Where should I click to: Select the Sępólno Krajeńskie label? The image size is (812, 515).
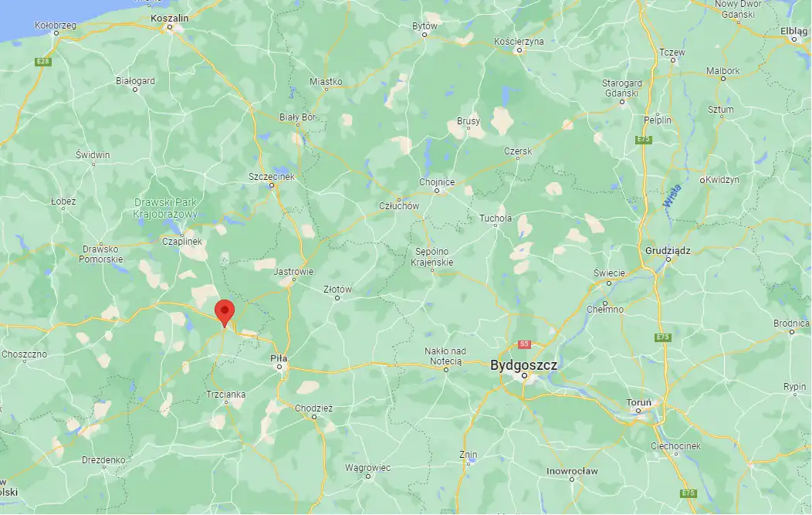432,257
